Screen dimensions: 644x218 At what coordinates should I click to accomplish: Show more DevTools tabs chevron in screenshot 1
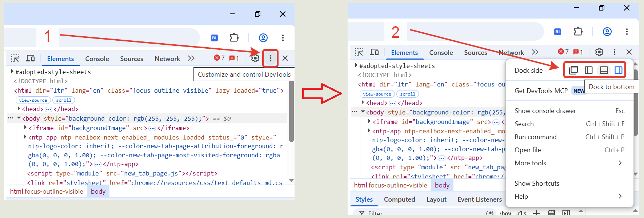[x=191, y=58]
